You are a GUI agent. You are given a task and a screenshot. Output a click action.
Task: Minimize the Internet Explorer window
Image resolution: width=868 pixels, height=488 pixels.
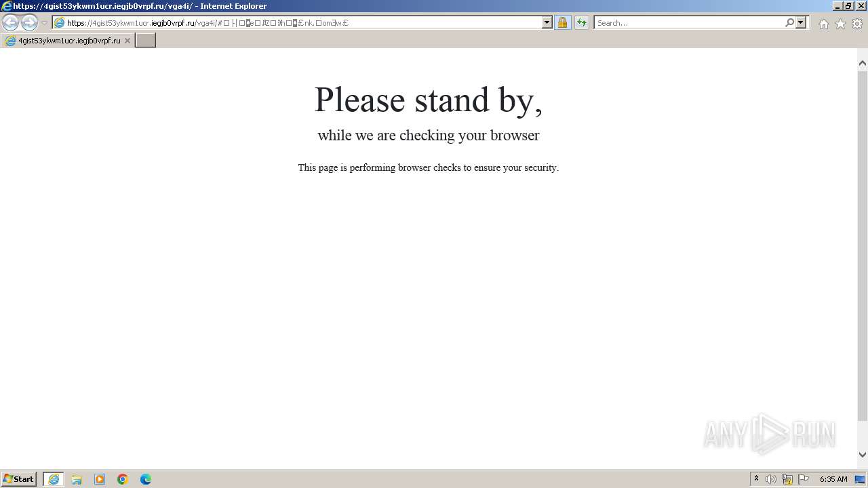point(837,6)
